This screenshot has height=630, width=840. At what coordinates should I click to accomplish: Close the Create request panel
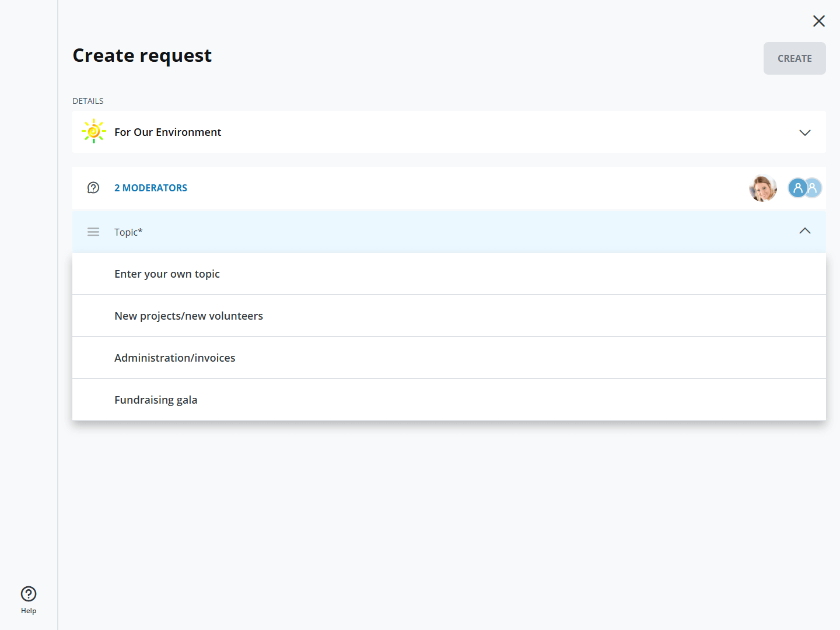tap(818, 21)
